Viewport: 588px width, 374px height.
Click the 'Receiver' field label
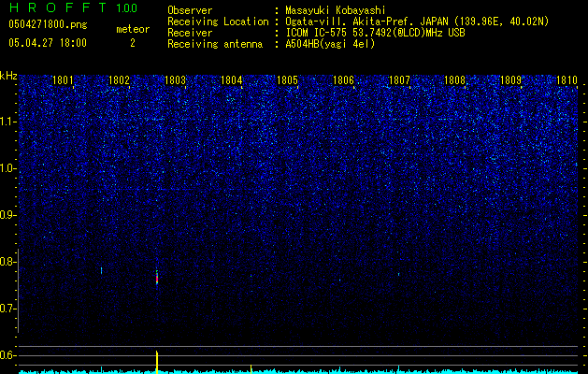pos(190,33)
